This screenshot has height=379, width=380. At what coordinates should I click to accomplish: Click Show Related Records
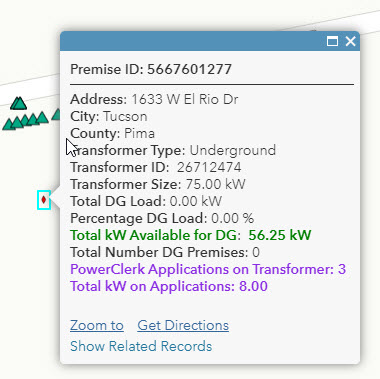coord(141,346)
